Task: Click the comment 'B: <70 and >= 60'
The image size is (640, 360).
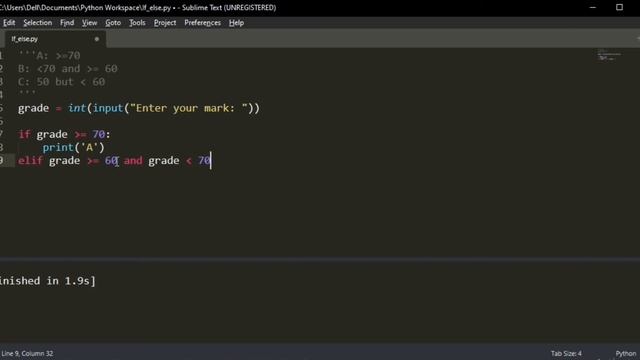Action: coord(68,69)
